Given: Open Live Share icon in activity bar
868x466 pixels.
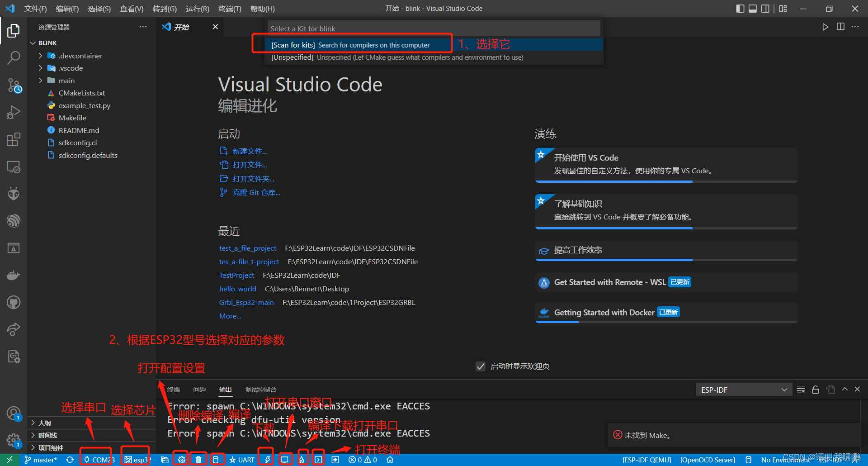Looking at the screenshot, I should click(14, 329).
